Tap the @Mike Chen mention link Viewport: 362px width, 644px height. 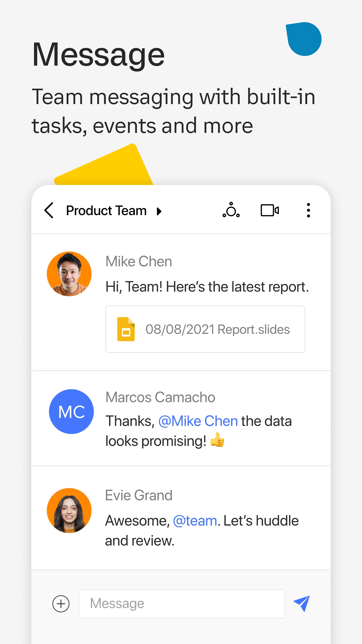point(198,421)
